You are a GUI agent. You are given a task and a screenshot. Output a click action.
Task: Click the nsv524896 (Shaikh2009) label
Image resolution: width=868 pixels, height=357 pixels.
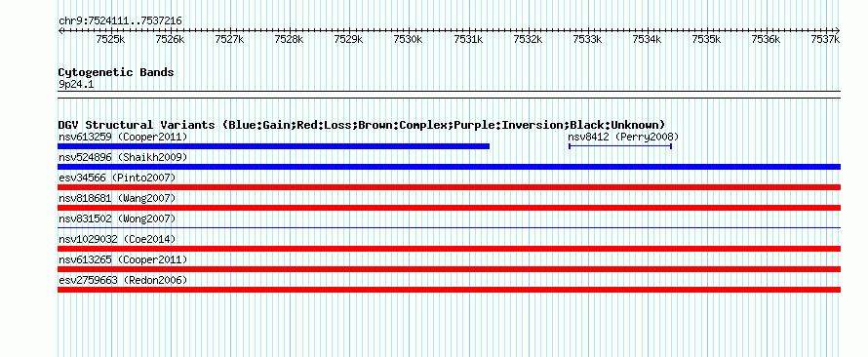pyautogui.click(x=123, y=157)
